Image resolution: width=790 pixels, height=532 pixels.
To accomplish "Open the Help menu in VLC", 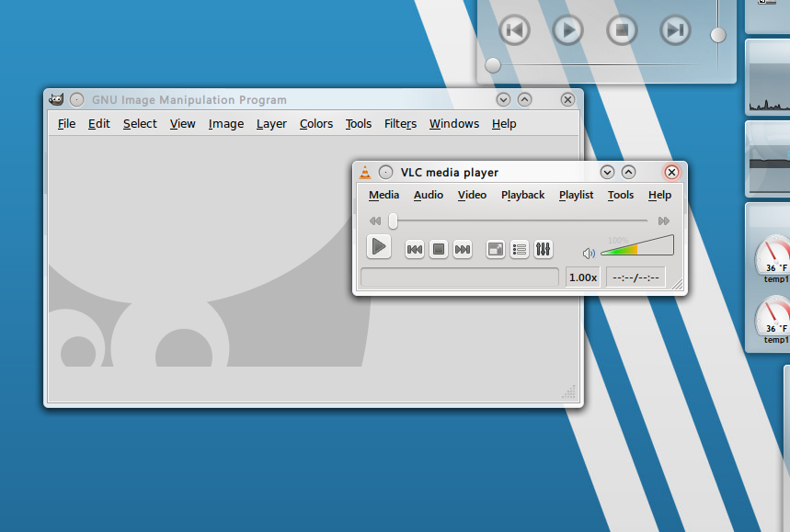I will [659, 196].
